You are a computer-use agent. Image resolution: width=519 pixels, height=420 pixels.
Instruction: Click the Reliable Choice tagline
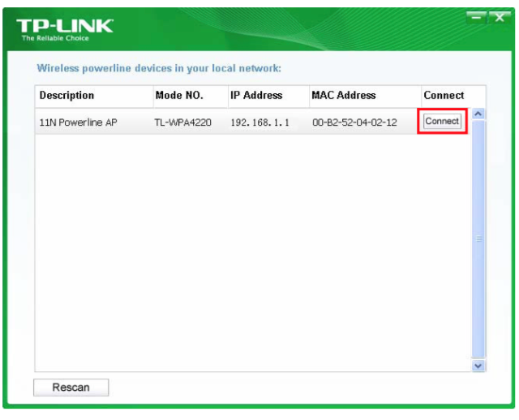tap(55, 38)
